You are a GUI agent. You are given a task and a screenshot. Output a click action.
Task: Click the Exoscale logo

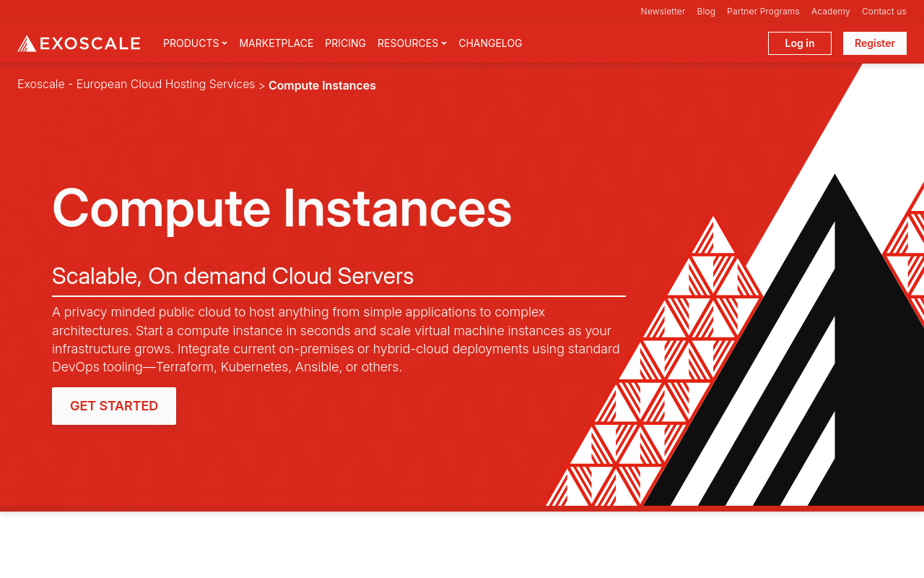click(x=79, y=43)
